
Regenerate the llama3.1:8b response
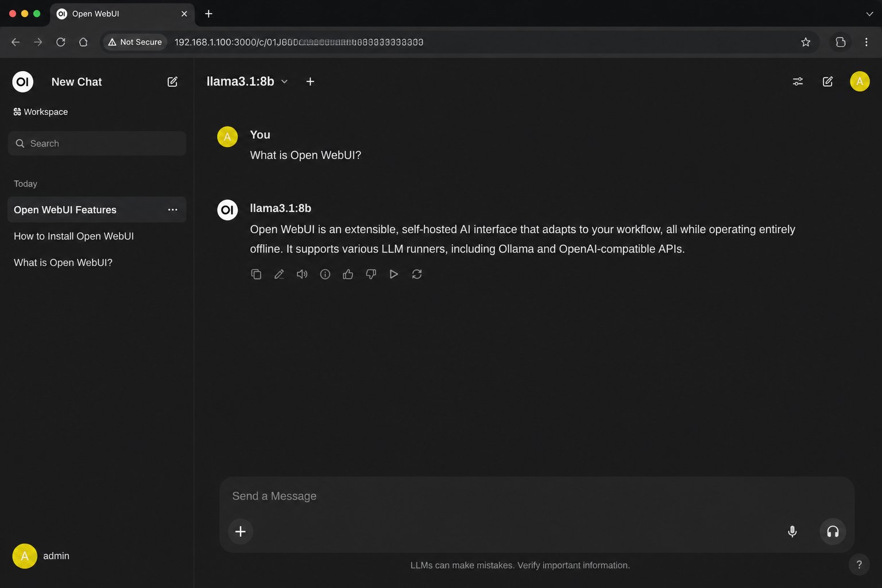(417, 274)
